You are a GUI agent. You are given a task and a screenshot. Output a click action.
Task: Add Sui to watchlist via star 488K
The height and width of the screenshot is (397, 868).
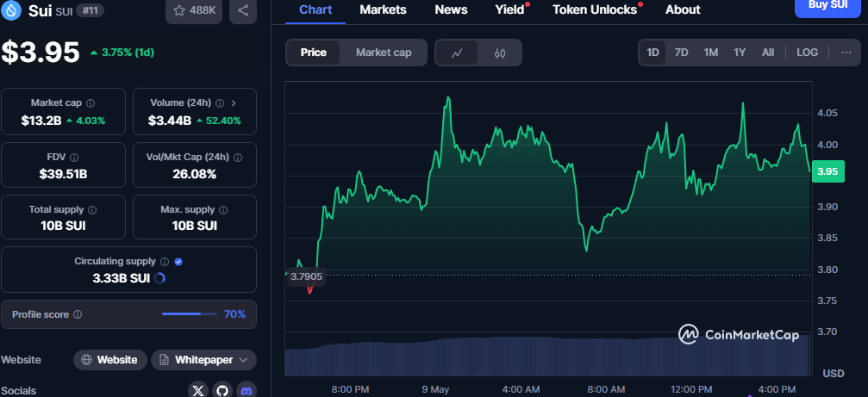[x=194, y=10]
